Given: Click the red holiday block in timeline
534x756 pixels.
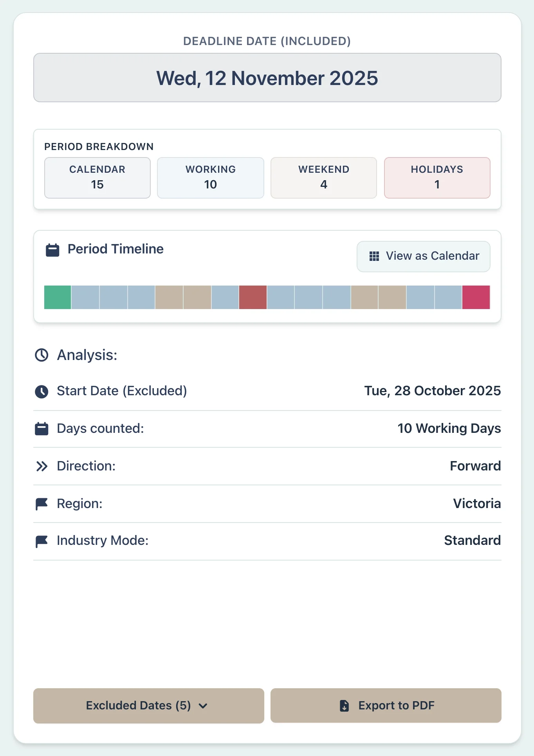Looking at the screenshot, I should tap(253, 297).
